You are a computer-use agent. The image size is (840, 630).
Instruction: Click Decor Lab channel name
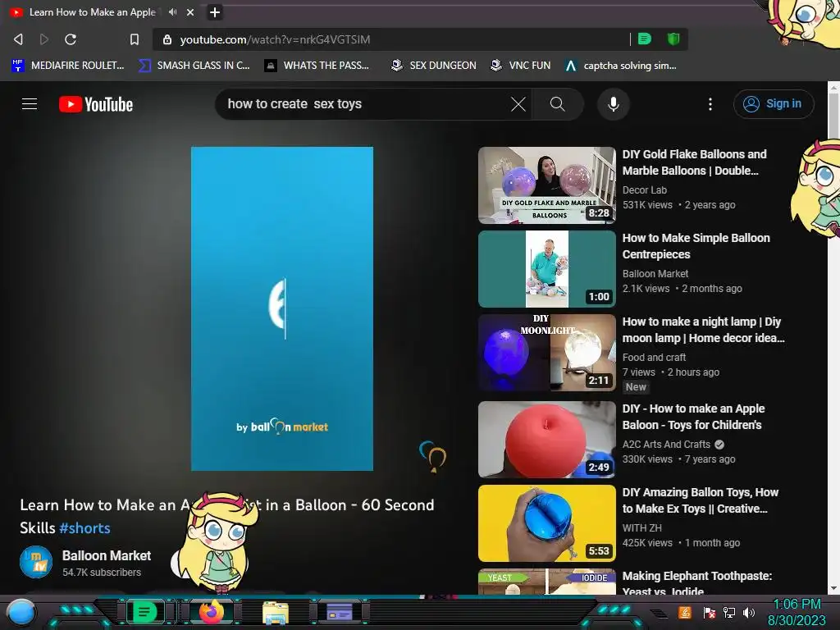coord(645,189)
